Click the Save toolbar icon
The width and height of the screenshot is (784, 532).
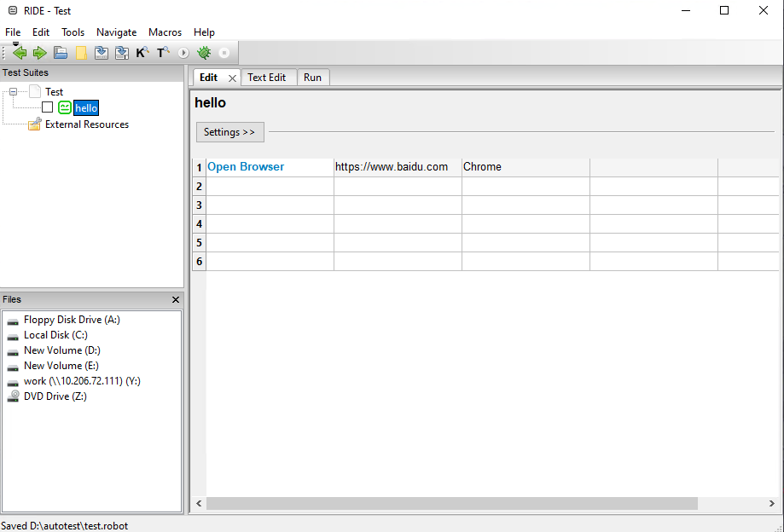point(102,53)
